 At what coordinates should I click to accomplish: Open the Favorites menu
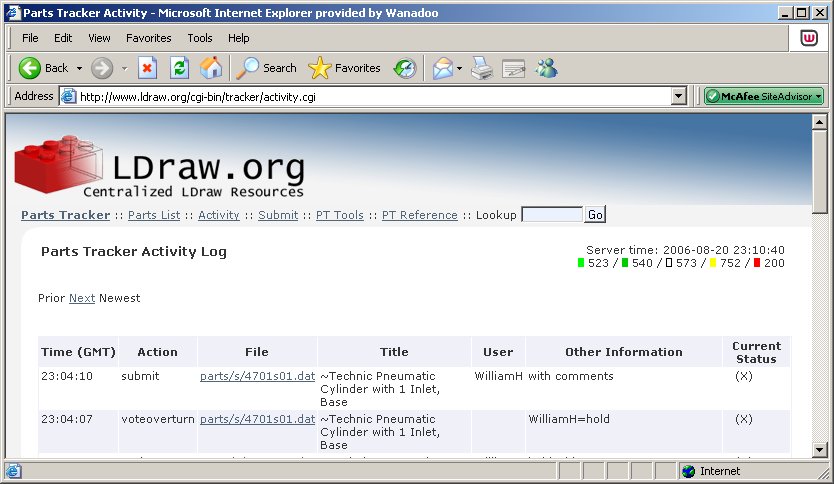(x=148, y=38)
